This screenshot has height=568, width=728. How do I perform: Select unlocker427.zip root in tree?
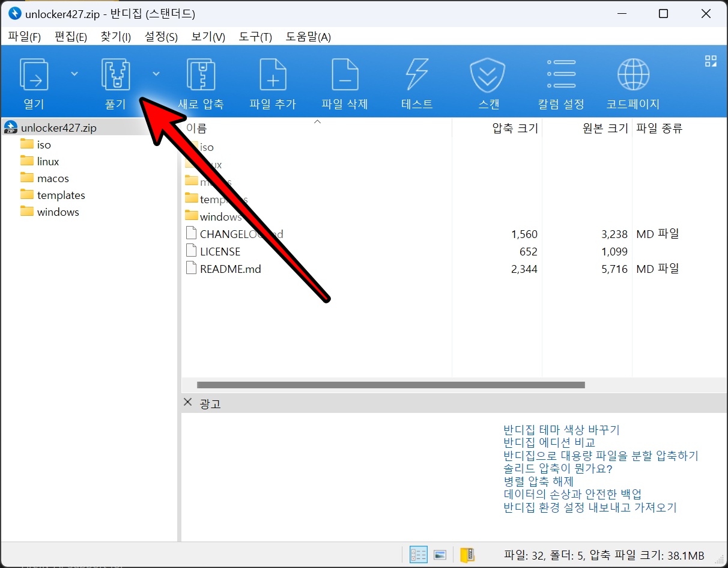click(58, 127)
